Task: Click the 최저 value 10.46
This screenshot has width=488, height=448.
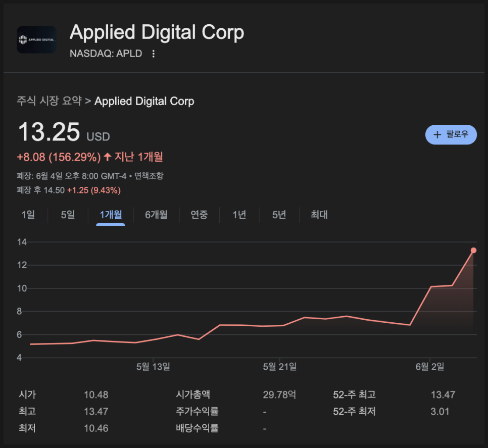Action: coord(96,428)
